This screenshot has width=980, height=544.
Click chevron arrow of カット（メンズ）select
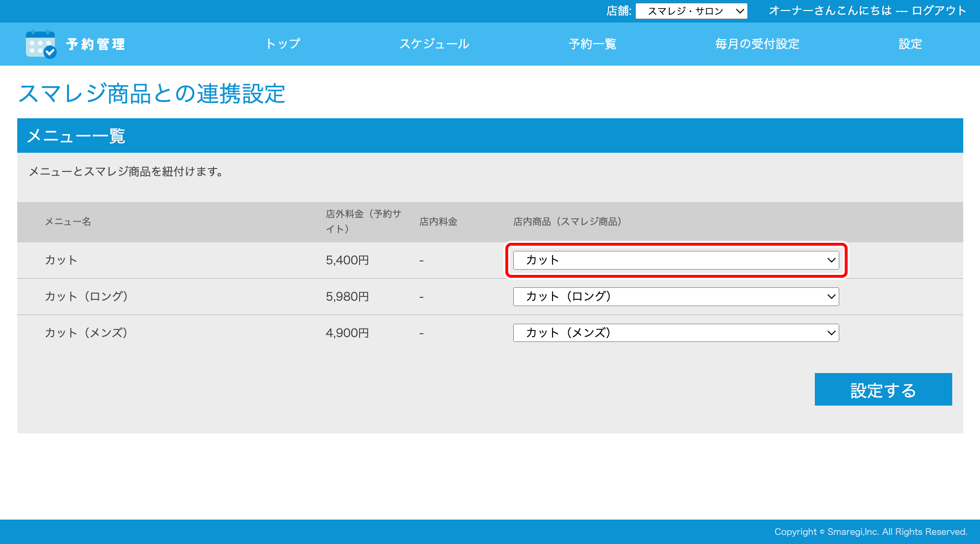click(831, 333)
